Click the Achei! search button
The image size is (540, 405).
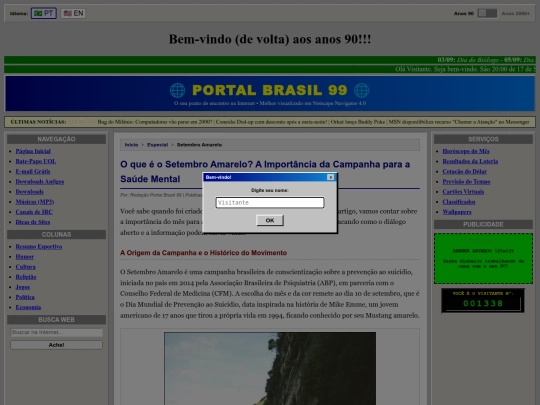tap(56, 345)
